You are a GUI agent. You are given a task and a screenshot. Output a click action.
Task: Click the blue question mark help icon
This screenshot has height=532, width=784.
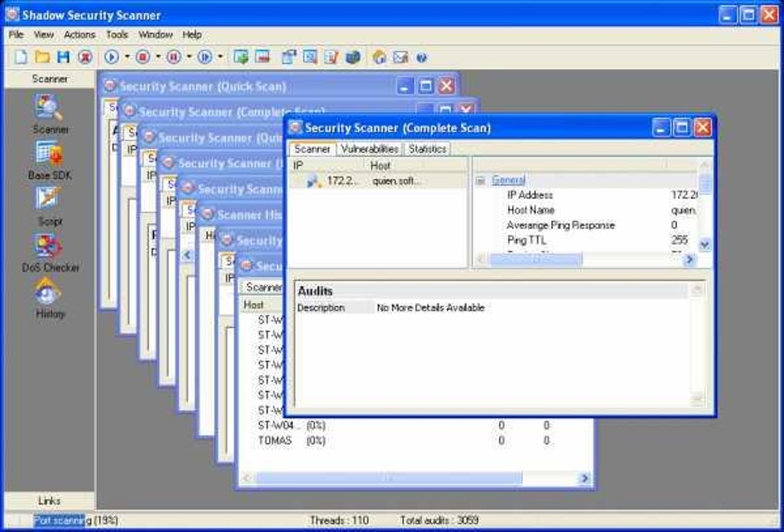click(421, 58)
